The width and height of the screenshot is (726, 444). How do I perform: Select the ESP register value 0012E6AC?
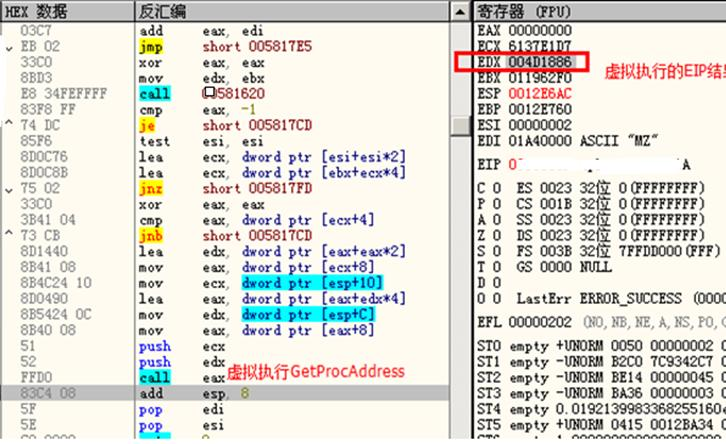click(x=540, y=94)
